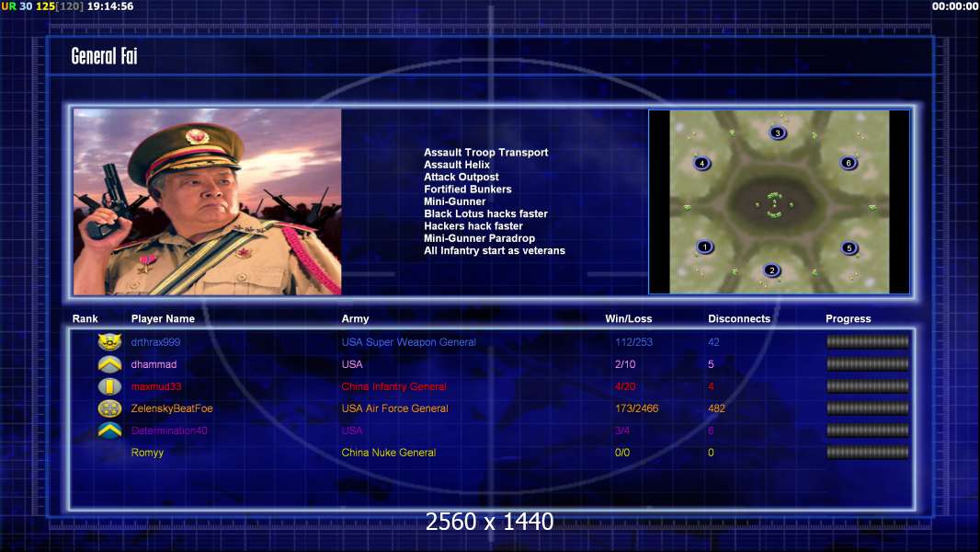Image resolution: width=980 pixels, height=552 pixels.
Task: Click Attack Outpost ability text
Action: 462,177
